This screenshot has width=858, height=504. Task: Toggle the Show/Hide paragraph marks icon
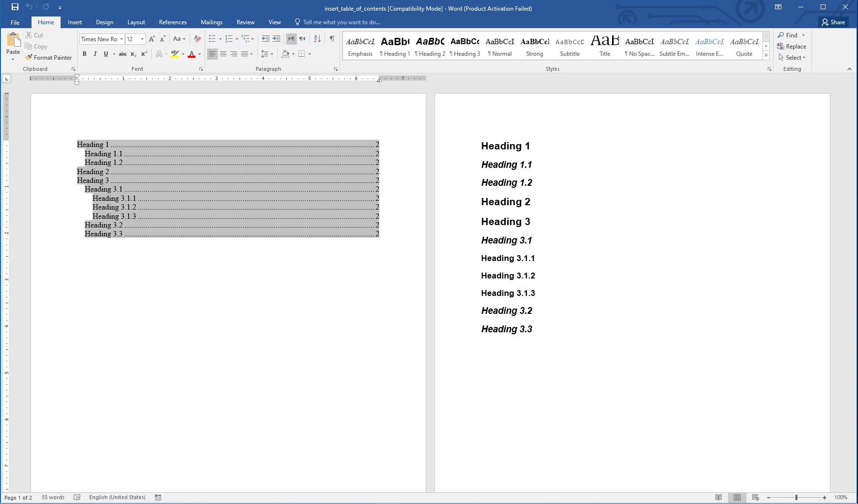tap(332, 39)
